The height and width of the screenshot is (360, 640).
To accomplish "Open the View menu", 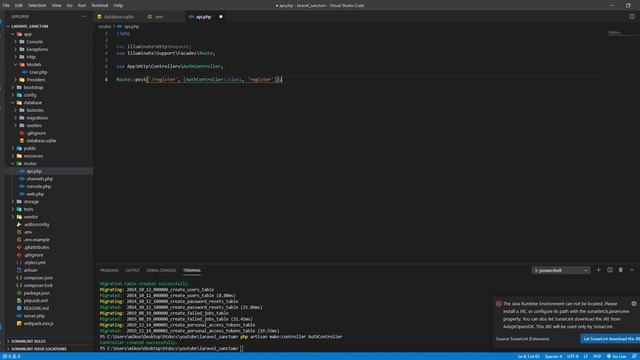I will click(56, 5).
